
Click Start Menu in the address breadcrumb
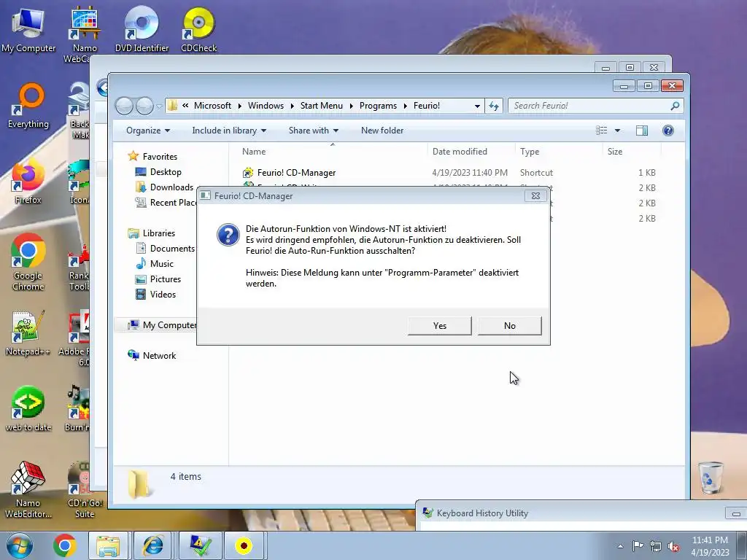(322, 106)
